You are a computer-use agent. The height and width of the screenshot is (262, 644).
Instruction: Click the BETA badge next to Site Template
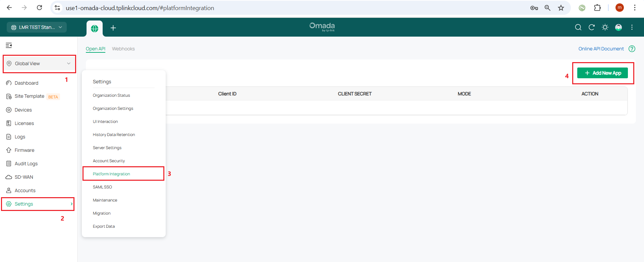click(53, 97)
